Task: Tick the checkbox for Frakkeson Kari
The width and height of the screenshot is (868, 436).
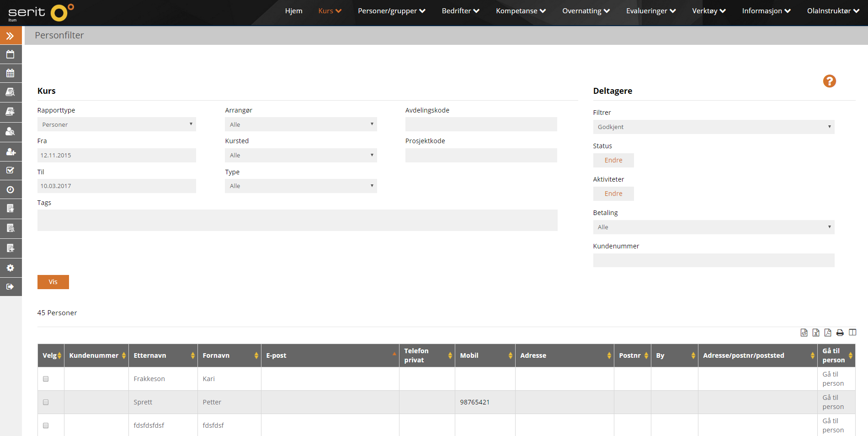Action: point(46,379)
